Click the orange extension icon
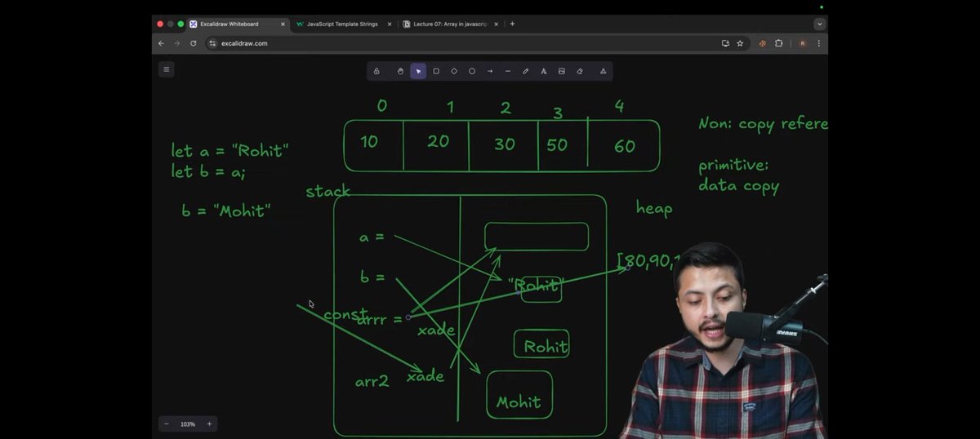The height and width of the screenshot is (439, 980). [x=763, y=43]
